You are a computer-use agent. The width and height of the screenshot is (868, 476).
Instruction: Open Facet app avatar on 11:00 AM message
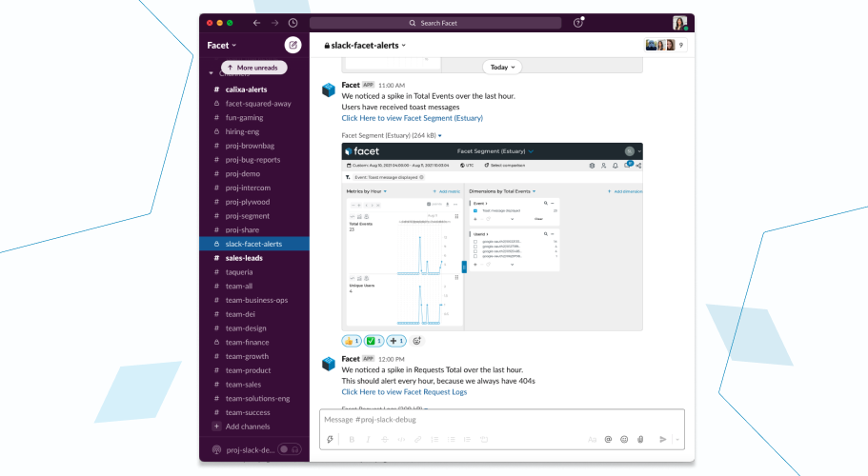tap(329, 89)
